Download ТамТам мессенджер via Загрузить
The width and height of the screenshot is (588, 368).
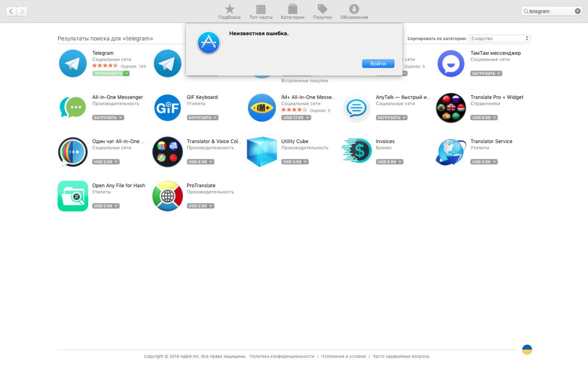click(486, 74)
